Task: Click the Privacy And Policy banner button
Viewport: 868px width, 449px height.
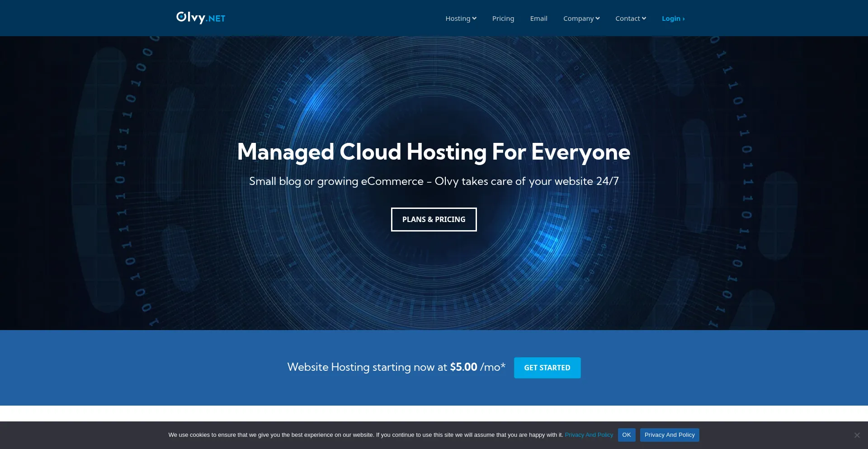Action: click(x=670, y=435)
